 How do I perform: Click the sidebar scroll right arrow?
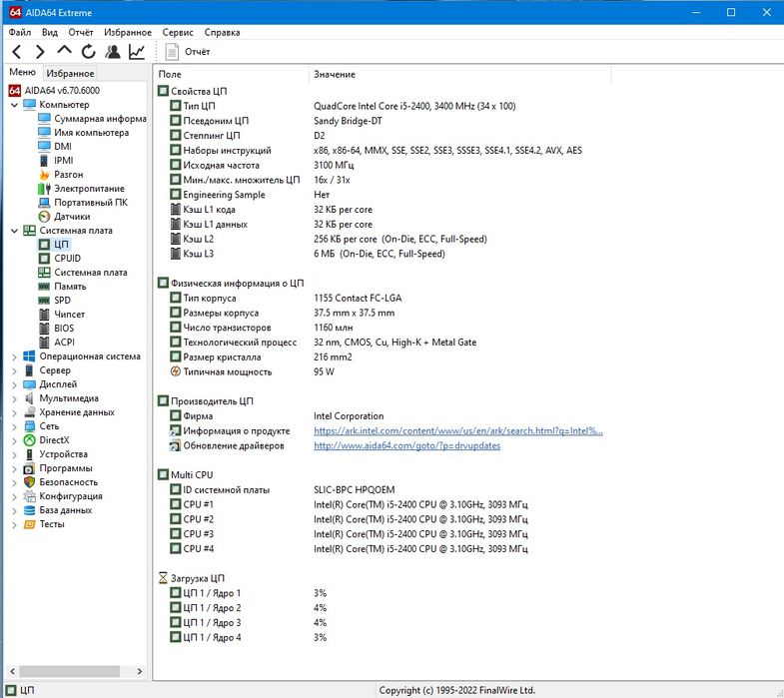pyautogui.click(x=140, y=671)
